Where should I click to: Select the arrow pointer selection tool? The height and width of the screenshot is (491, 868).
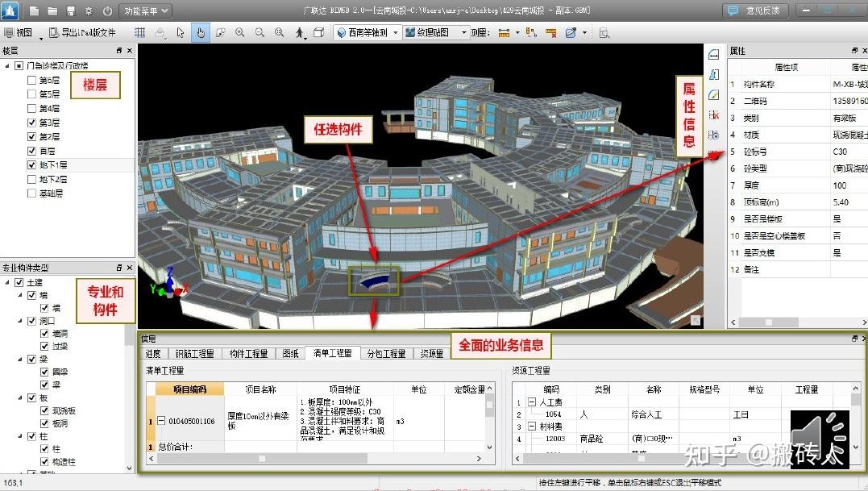pos(180,33)
